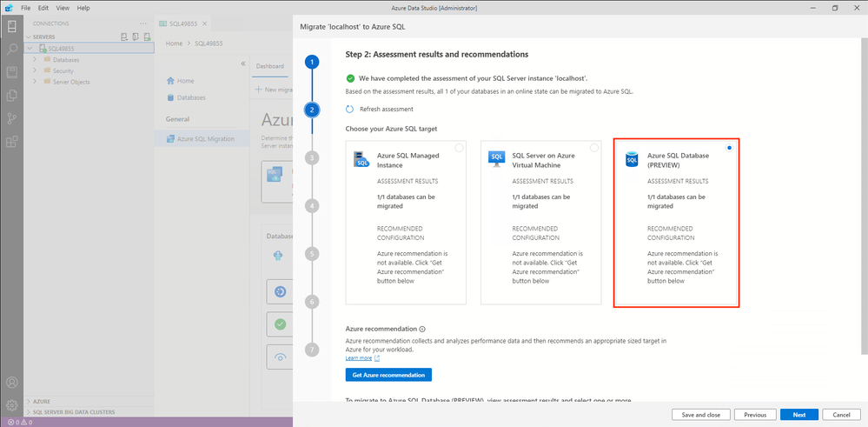Open the Manage settings gear
The width and height of the screenshot is (868, 427).
(x=11, y=405)
